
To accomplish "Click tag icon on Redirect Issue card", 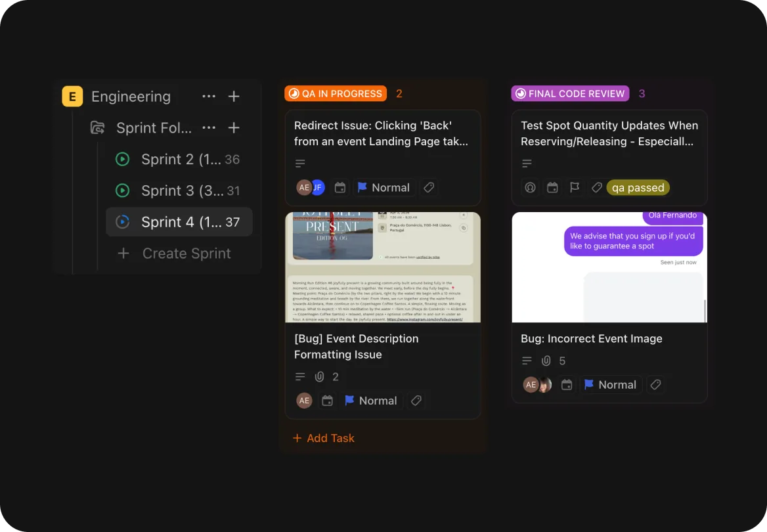I will point(429,187).
